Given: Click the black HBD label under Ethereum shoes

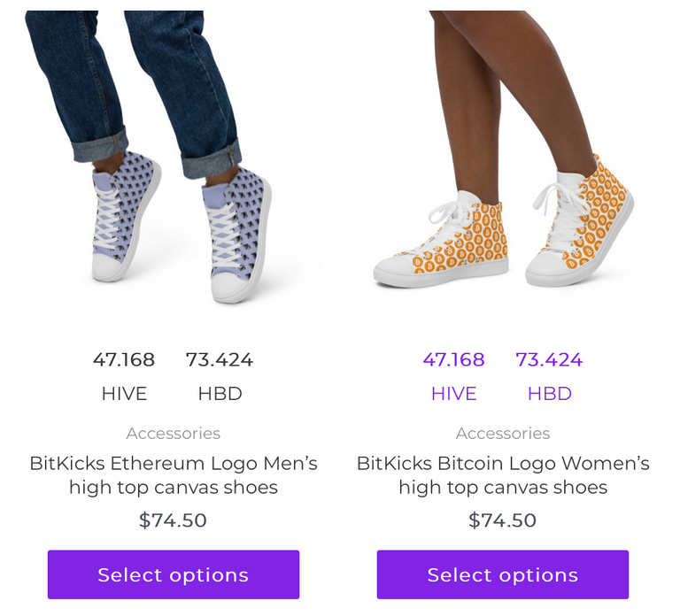Looking at the screenshot, I should (x=220, y=394).
